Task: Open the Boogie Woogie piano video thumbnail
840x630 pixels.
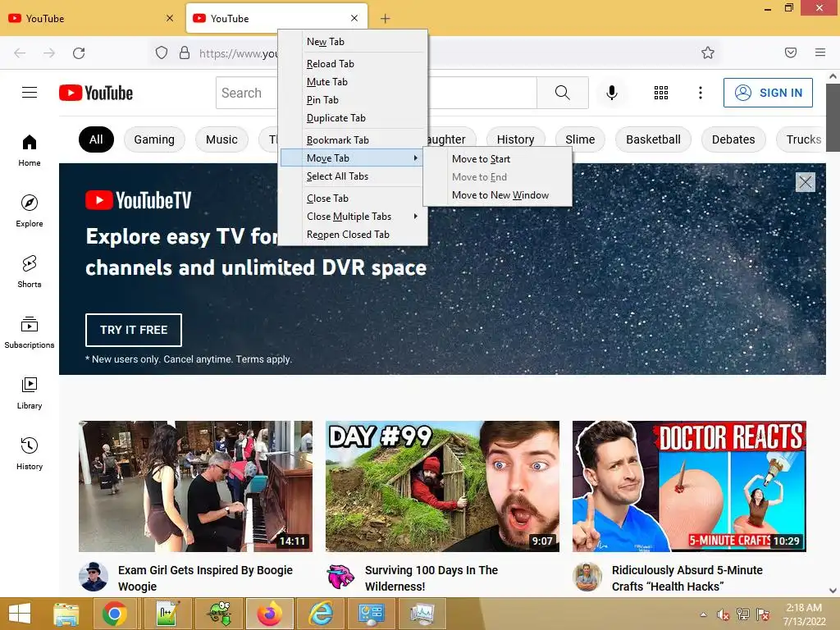Action: 195,486
